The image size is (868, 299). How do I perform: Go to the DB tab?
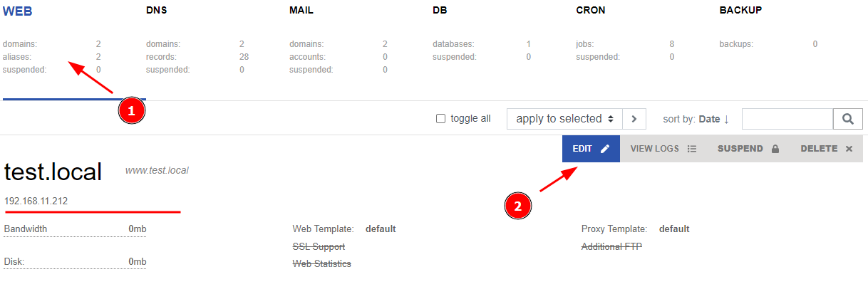[x=440, y=11]
